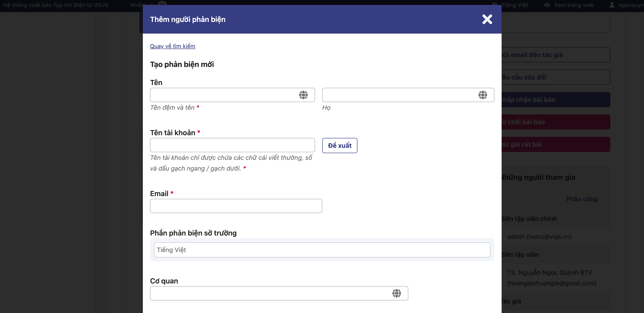Click the Tiếng Việt reviewing interests field
Screen dimensions: 644x313
[x=322, y=250]
